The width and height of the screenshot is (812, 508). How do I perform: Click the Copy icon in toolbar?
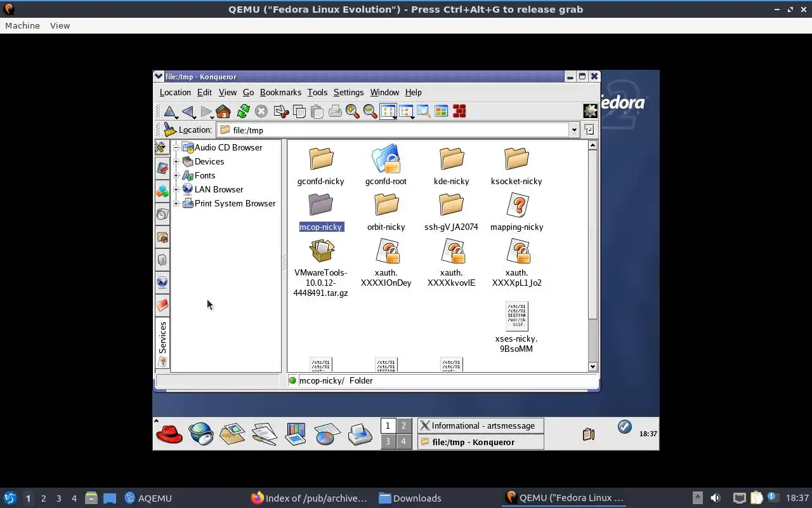point(299,112)
